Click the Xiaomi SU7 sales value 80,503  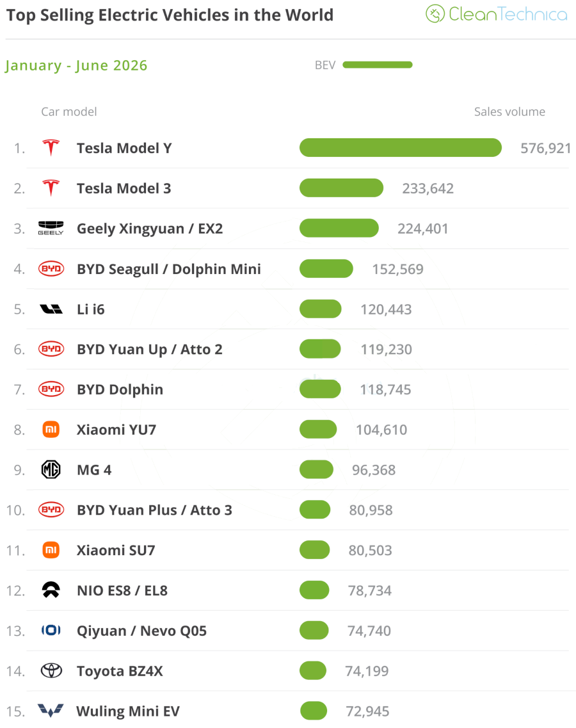(371, 550)
